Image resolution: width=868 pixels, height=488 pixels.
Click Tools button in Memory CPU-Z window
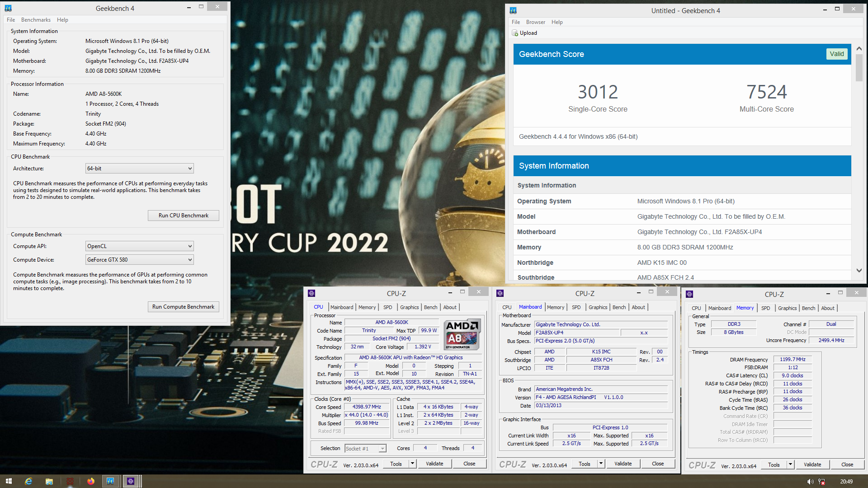coord(774,465)
